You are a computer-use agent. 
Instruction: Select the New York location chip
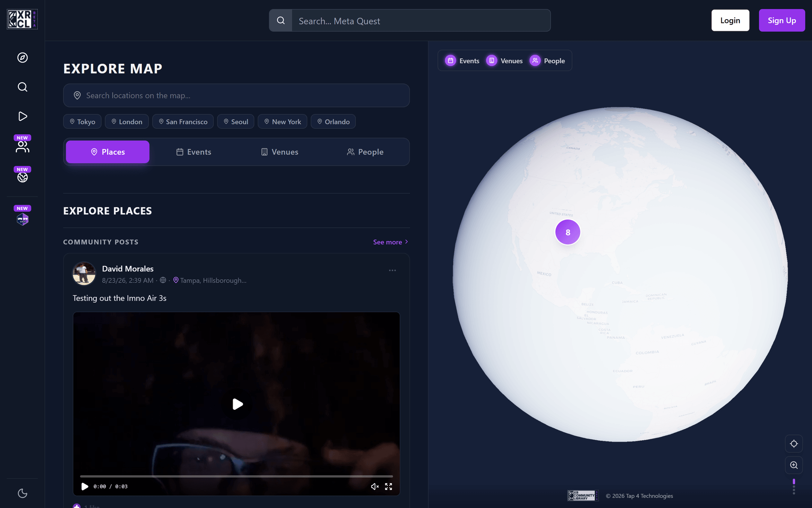coord(282,122)
